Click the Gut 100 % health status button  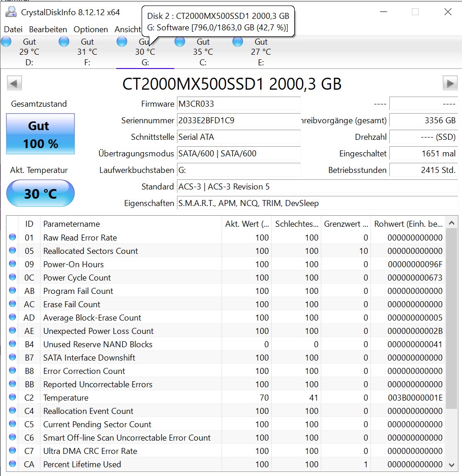coord(40,134)
